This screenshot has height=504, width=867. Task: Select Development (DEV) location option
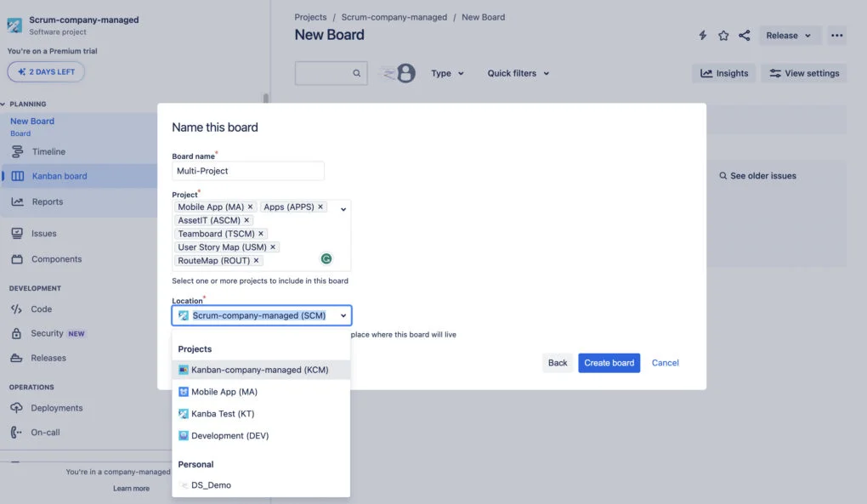261,435
